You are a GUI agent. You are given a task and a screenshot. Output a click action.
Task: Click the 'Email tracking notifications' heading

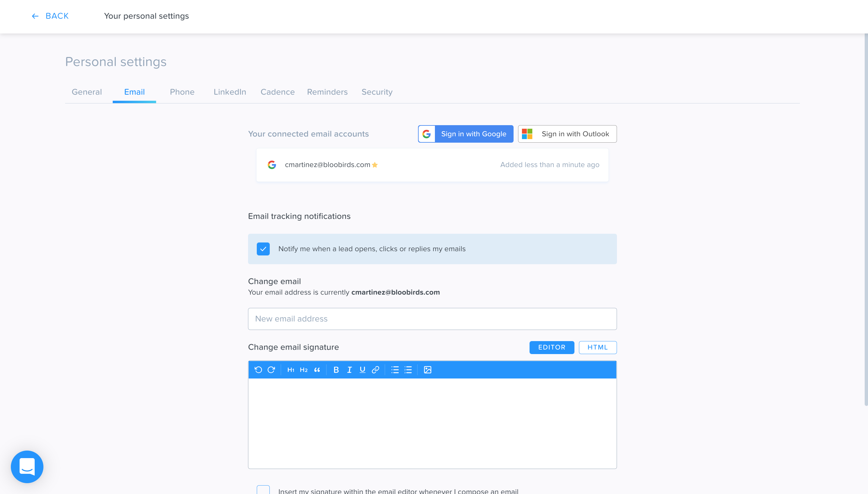(299, 217)
